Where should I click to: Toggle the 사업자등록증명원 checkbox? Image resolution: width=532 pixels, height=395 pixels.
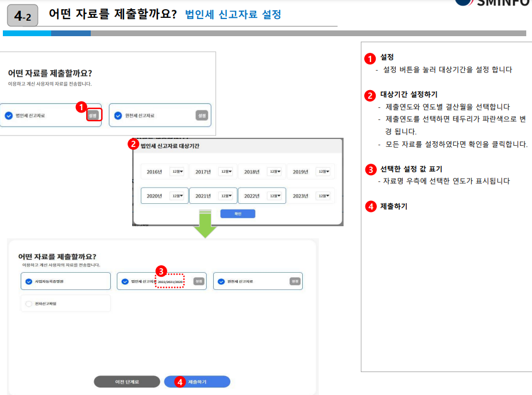point(28,281)
